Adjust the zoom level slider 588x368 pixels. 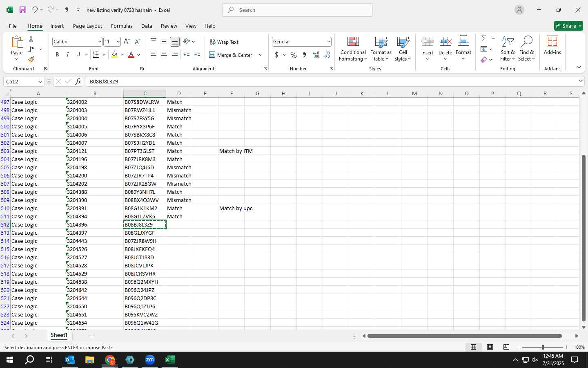tap(543, 347)
